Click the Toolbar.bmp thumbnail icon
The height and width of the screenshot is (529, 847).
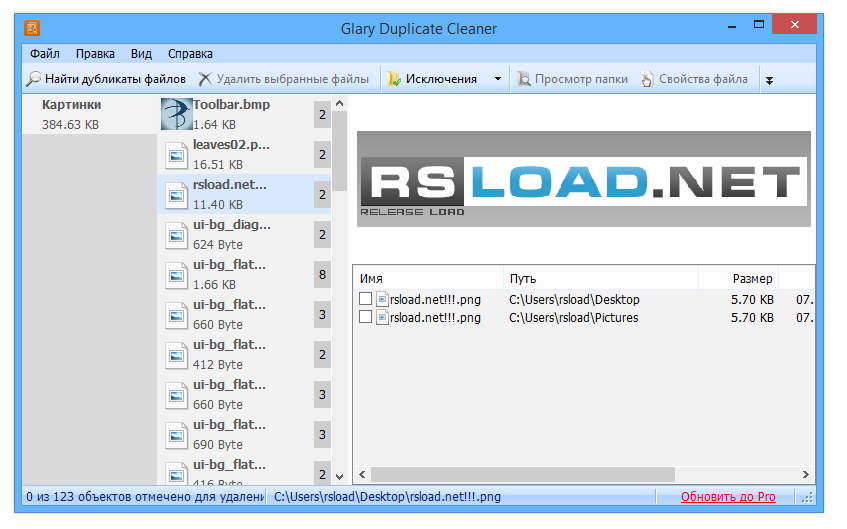pos(177,114)
